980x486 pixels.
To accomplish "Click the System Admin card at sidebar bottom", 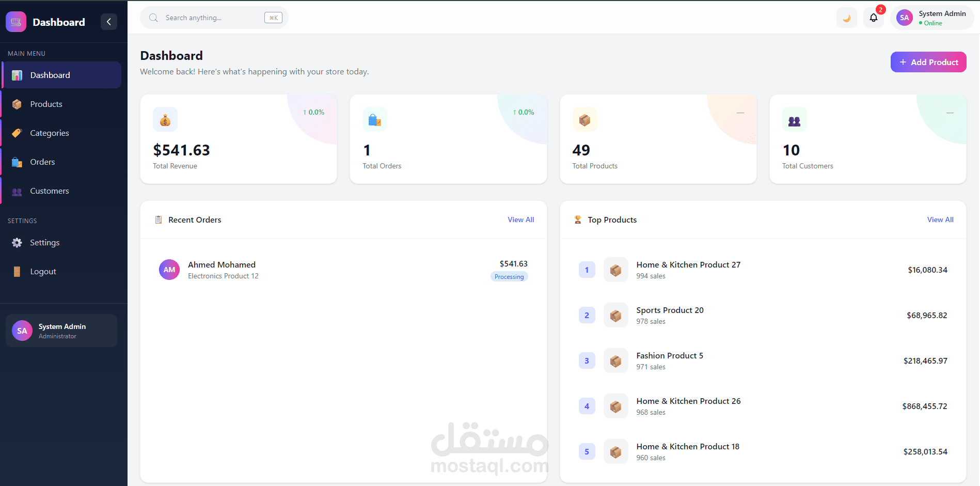I will [x=61, y=331].
